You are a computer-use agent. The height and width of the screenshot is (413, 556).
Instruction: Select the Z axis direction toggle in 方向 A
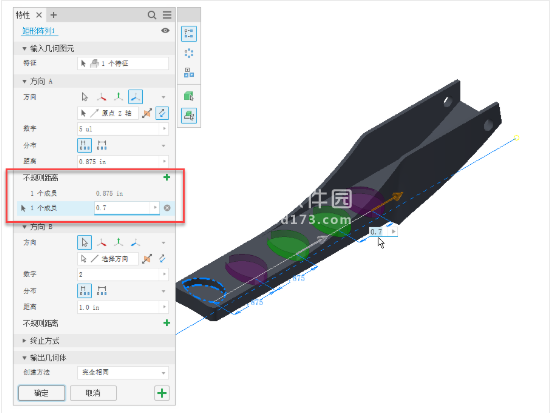(x=135, y=96)
